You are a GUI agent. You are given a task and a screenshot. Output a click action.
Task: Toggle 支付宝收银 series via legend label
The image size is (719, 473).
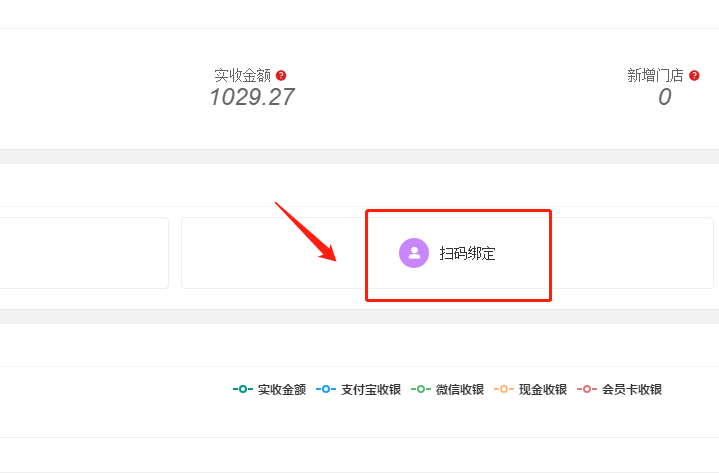(x=371, y=390)
